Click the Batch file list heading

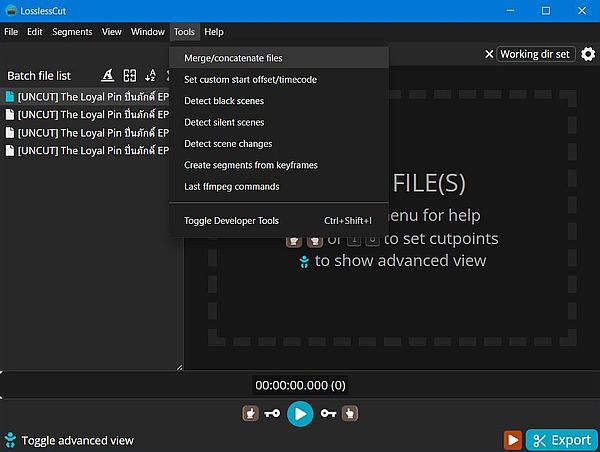click(x=39, y=76)
